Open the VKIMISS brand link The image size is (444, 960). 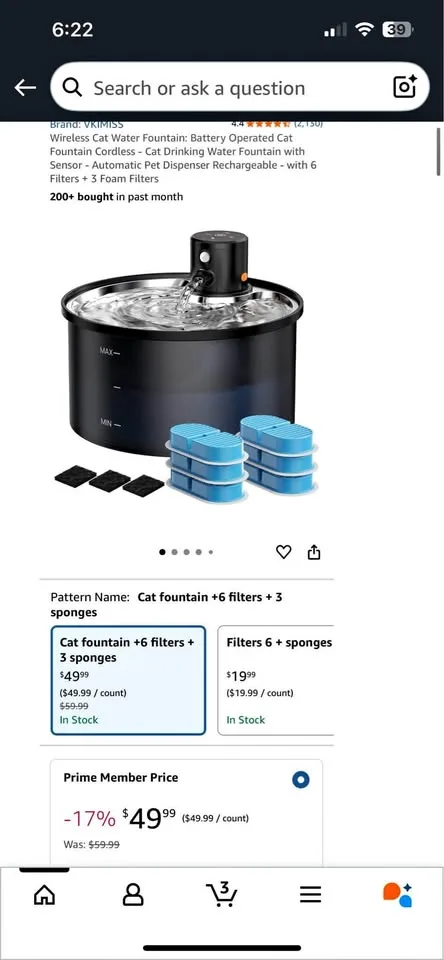pyautogui.click(x=86, y=124)
